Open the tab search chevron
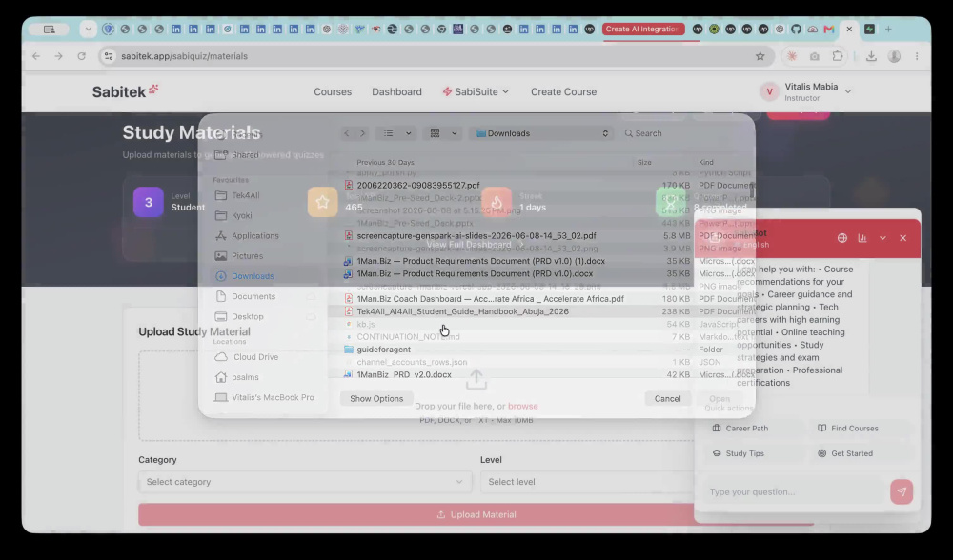 pos(88,29)
